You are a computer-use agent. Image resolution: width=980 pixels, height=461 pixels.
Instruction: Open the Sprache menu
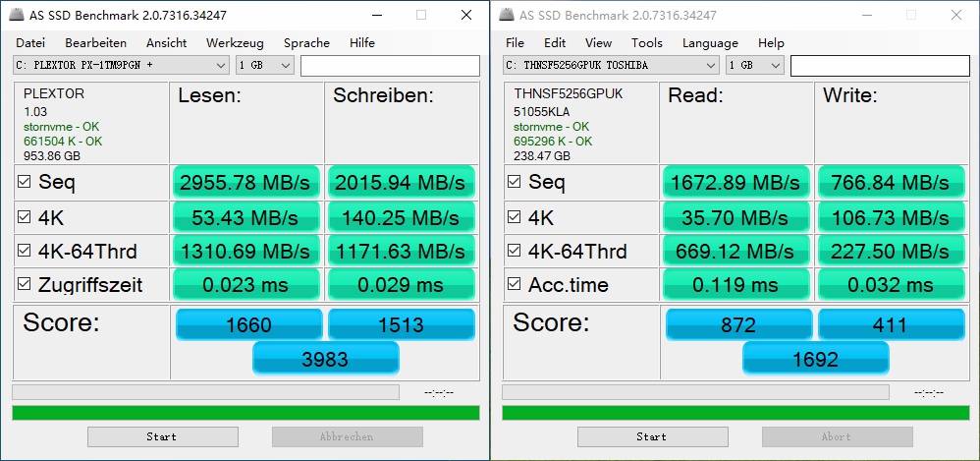pyautogui.click(x=306, y=43)
